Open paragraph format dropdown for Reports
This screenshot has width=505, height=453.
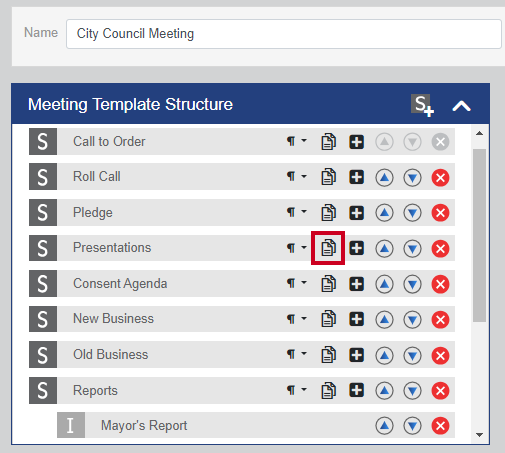[x=296, y=390]
